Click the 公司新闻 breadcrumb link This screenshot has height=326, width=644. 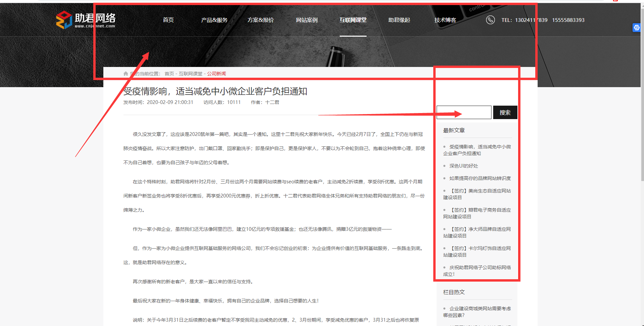(x=216, y=74)
